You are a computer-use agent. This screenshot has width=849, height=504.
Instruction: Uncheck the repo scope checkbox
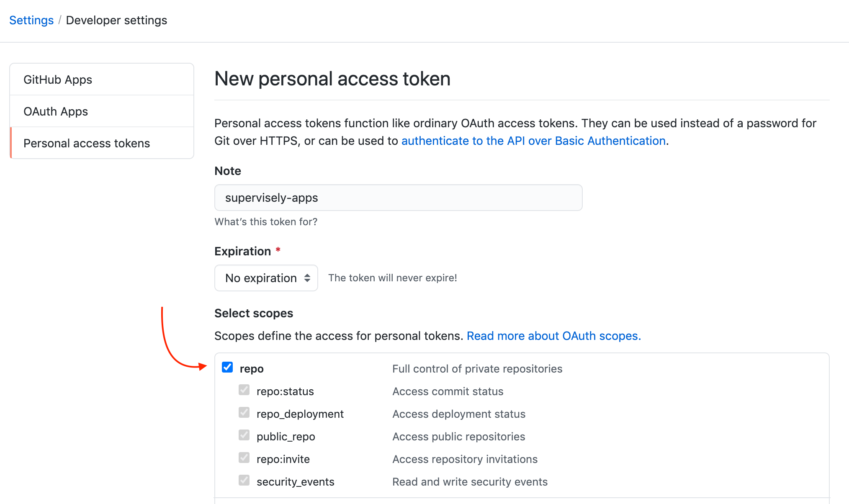pyautogui.click(x=227, y=368)
